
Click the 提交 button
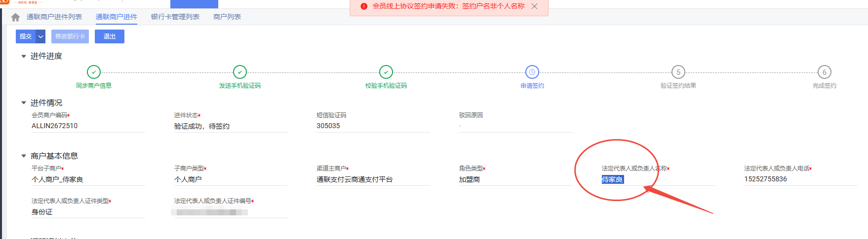[26, 36]
